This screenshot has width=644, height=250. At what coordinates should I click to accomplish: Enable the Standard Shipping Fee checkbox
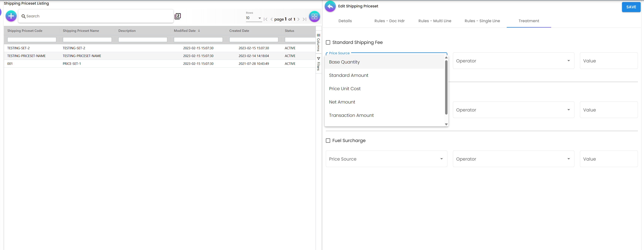coord(328,43)
